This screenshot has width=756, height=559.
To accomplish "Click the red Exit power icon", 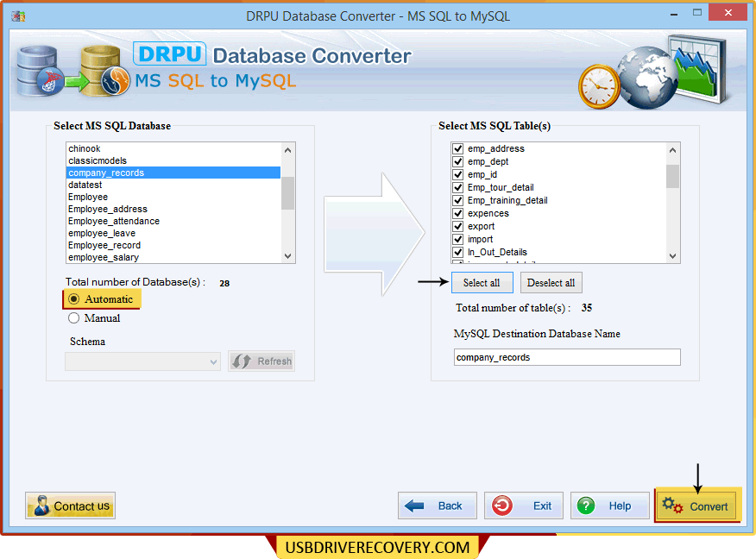I will click(502, 506).
